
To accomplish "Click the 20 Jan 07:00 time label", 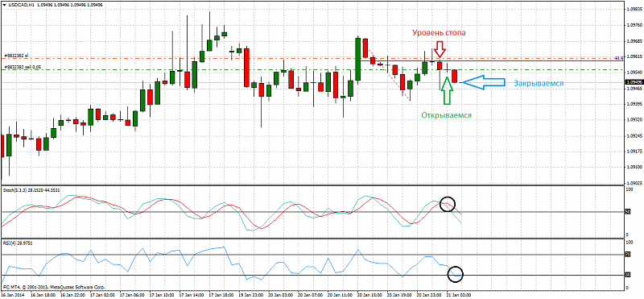I will tap(311, 294).
